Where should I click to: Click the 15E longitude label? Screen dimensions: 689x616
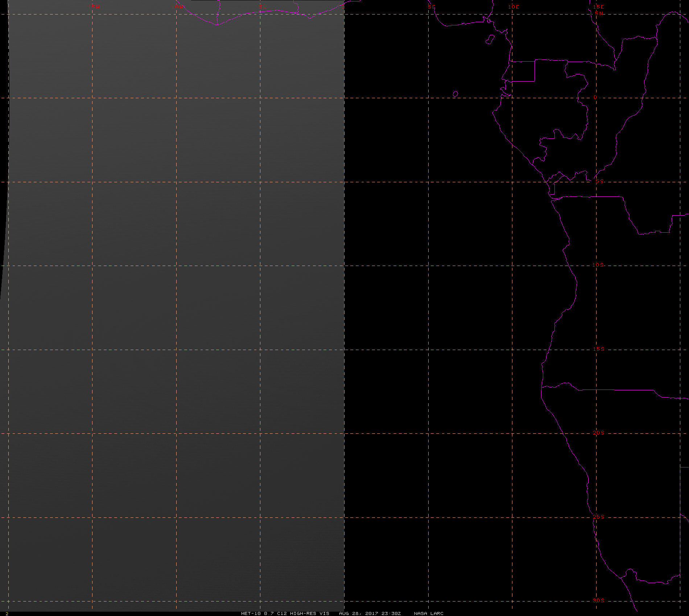click(x=599, y=7)
